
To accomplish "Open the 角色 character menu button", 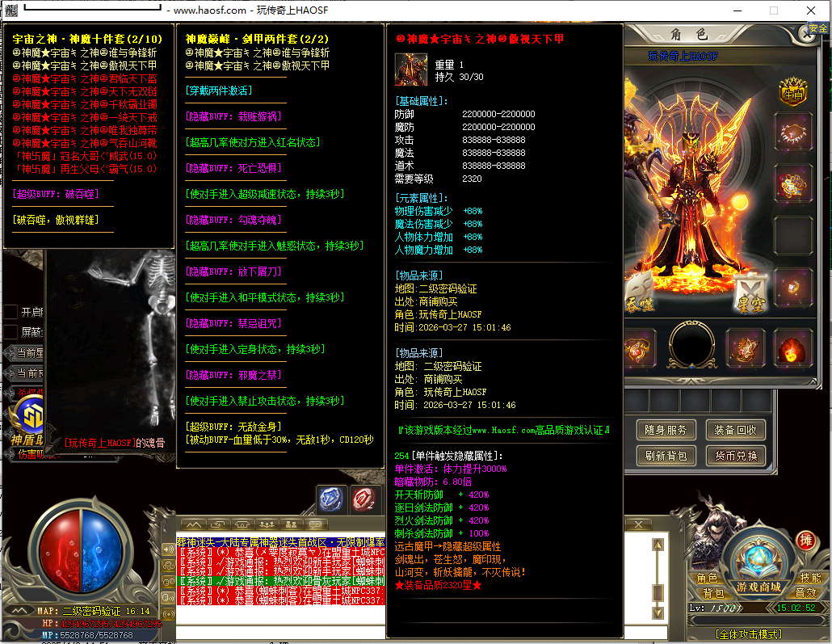I will 708,579.
